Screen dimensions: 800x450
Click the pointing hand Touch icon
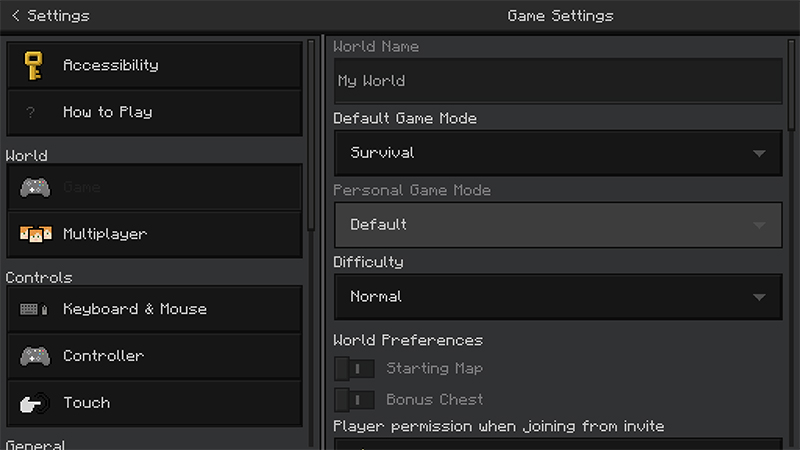point(35,403)
